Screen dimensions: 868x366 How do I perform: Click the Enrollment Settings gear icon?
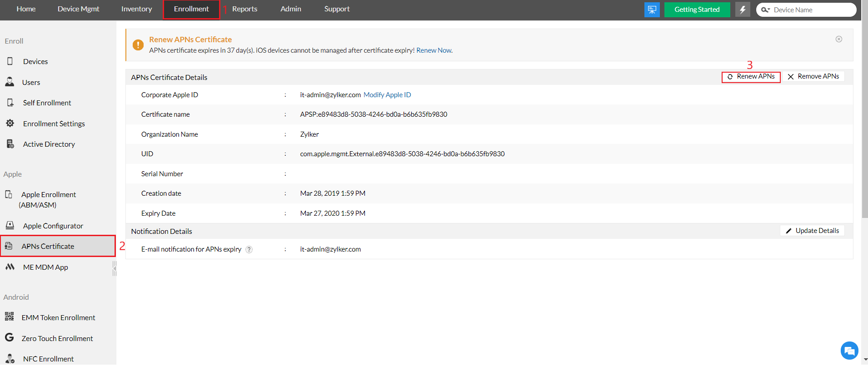[x=10, y=124]
